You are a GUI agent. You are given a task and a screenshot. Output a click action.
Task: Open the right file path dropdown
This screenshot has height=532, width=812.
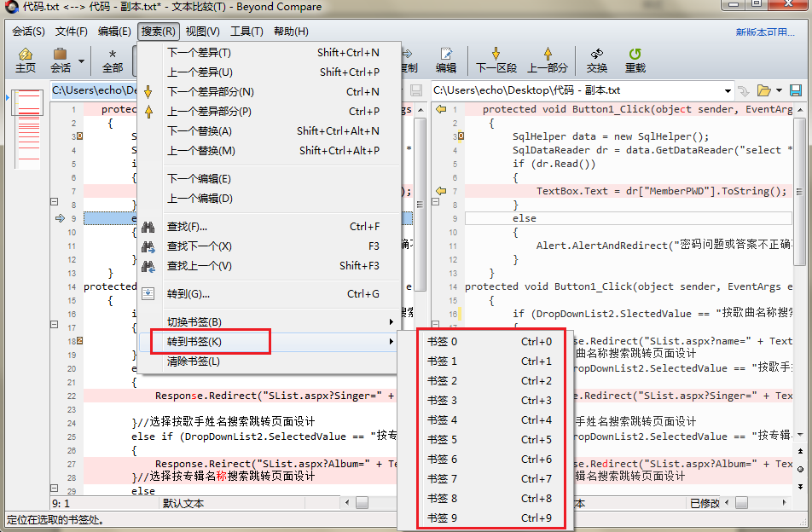click(x=728, y=90)
